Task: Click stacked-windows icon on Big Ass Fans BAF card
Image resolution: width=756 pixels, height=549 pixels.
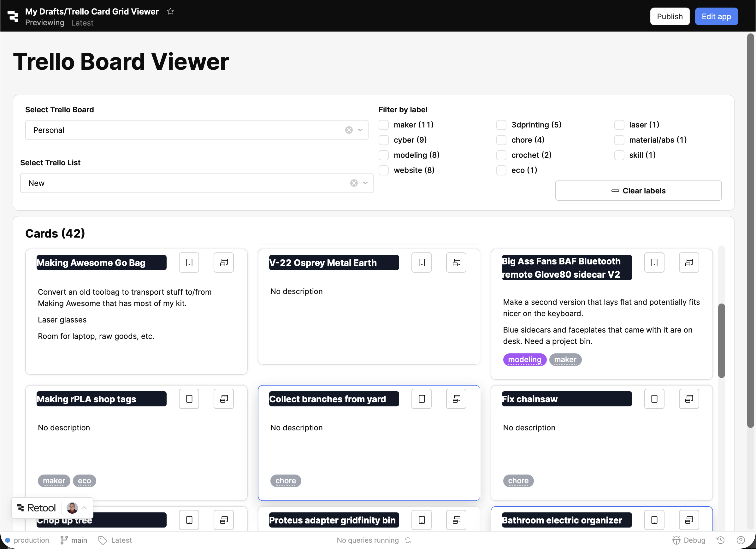Action: pyautogui.click(x=689, y=263)
